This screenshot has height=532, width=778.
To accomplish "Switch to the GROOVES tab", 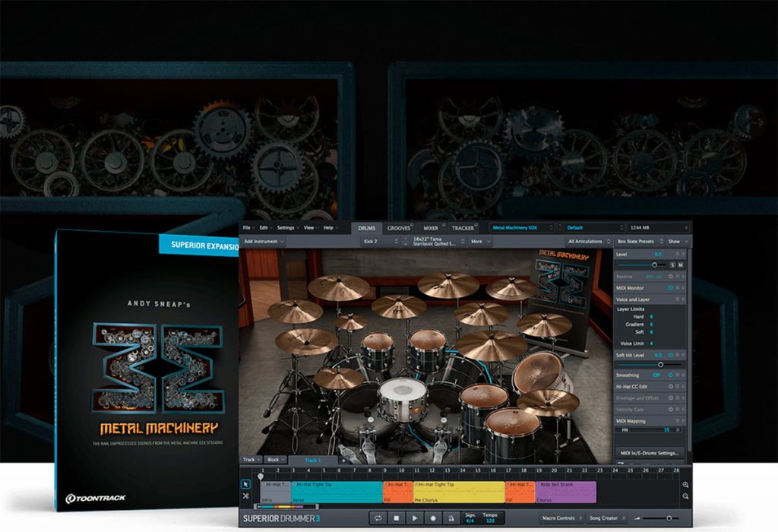I will coord(399,228).
